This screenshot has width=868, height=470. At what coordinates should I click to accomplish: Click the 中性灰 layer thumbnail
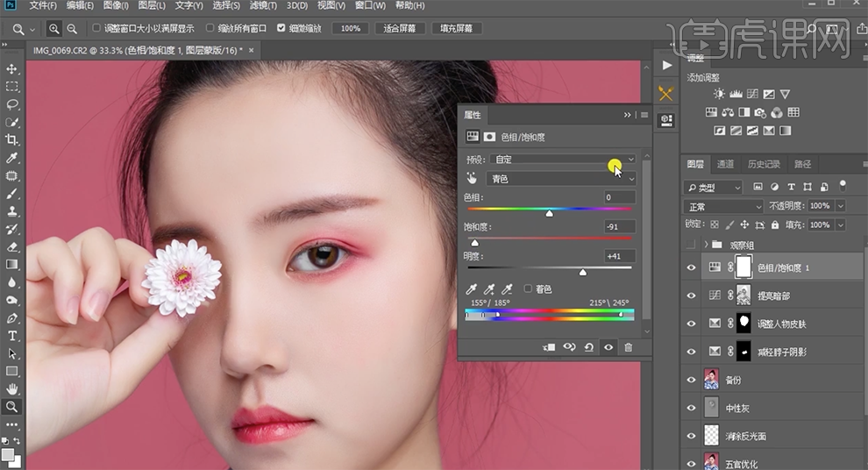click(x=711, y=408)
